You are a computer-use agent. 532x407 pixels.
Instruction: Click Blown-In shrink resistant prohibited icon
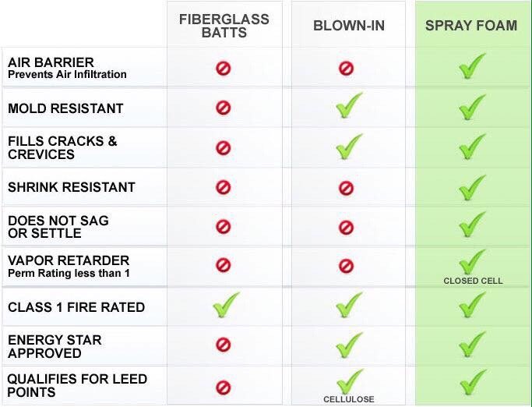(x=347, y=187)
